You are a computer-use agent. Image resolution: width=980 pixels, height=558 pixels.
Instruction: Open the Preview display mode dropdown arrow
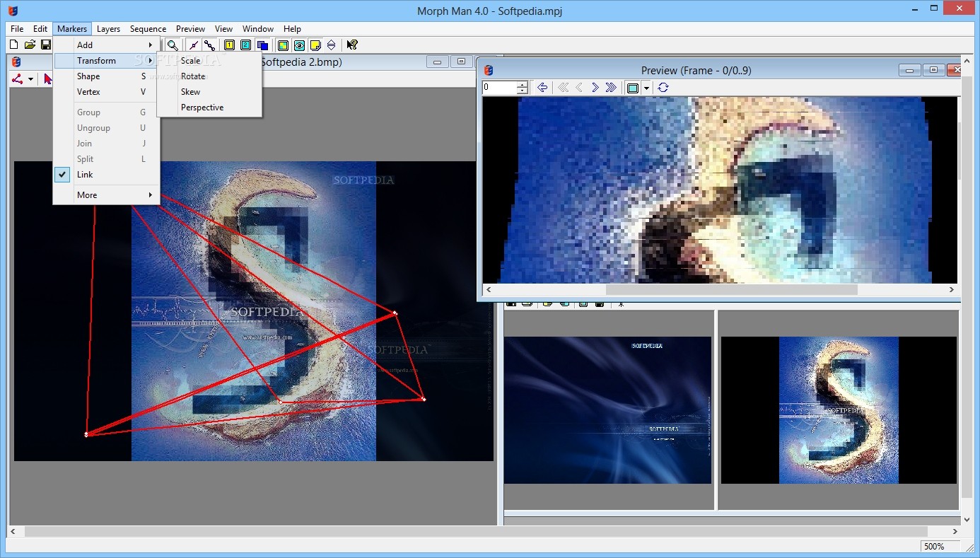[646, 88]
